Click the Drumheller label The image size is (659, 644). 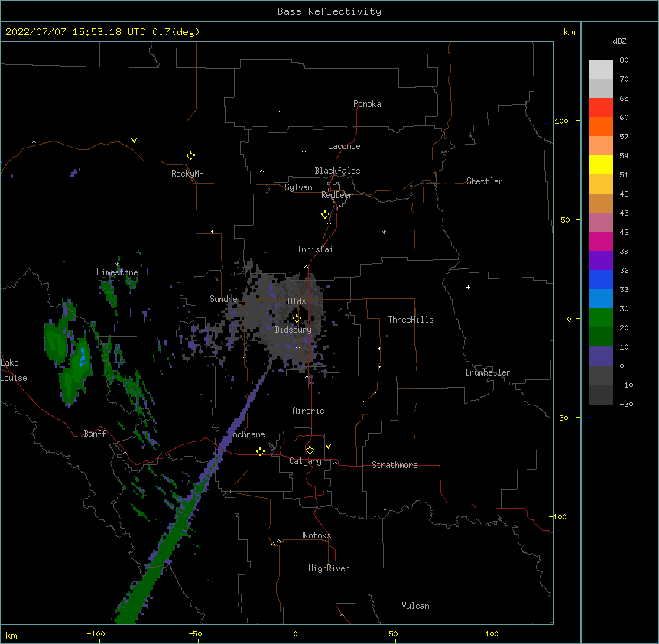(488, 372)
